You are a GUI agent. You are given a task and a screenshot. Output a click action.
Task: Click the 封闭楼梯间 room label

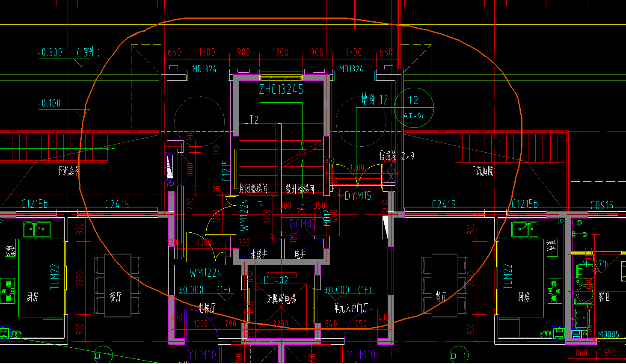pyautogui.click(x=253, y=189)
